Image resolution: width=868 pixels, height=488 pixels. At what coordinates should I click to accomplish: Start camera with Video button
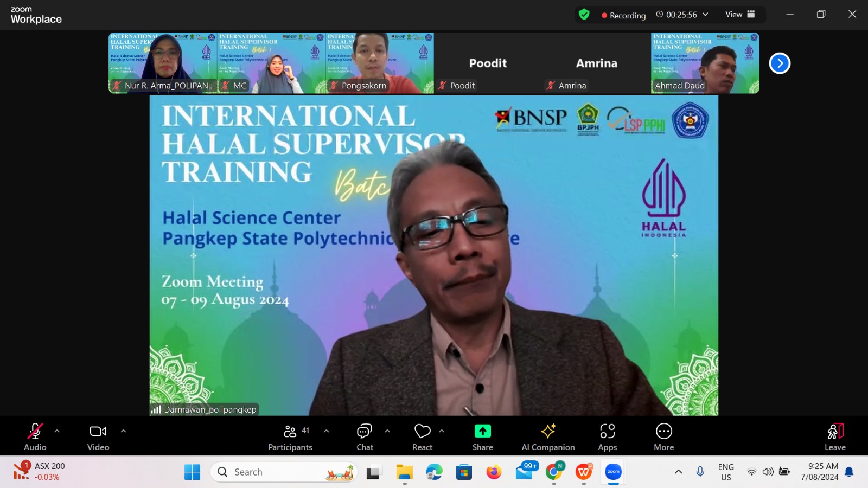click(98, 437)
